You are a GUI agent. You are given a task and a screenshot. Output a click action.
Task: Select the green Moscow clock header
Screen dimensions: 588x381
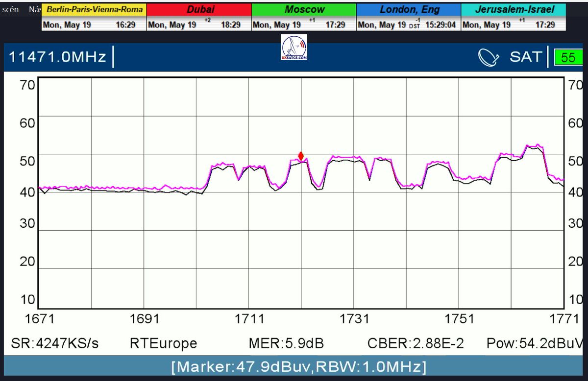click(304, 10)
